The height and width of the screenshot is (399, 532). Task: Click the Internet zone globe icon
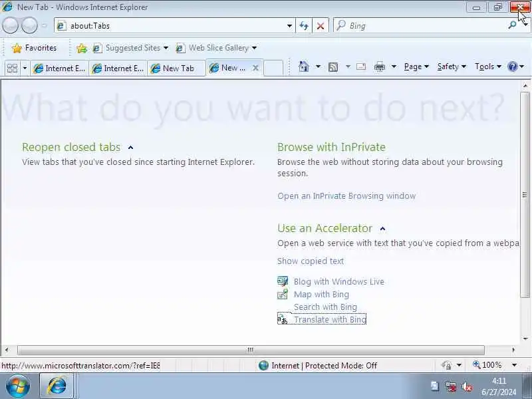263,365
